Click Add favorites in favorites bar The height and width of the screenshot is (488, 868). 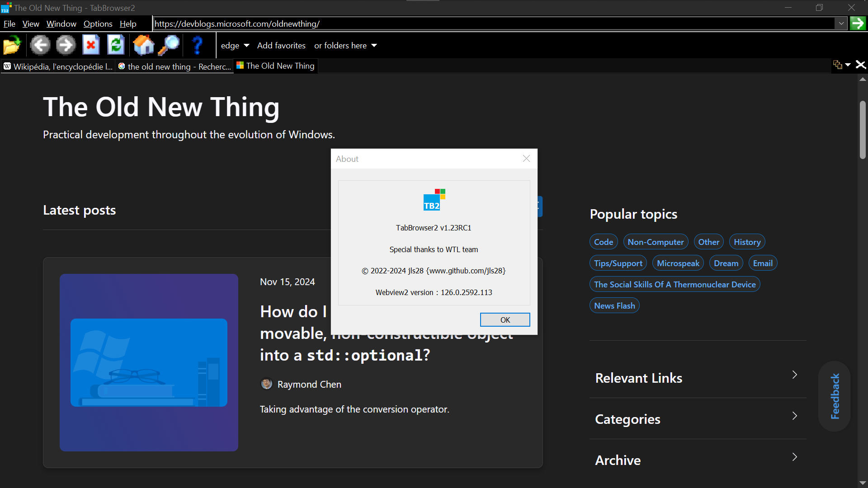tap(281, 46)
